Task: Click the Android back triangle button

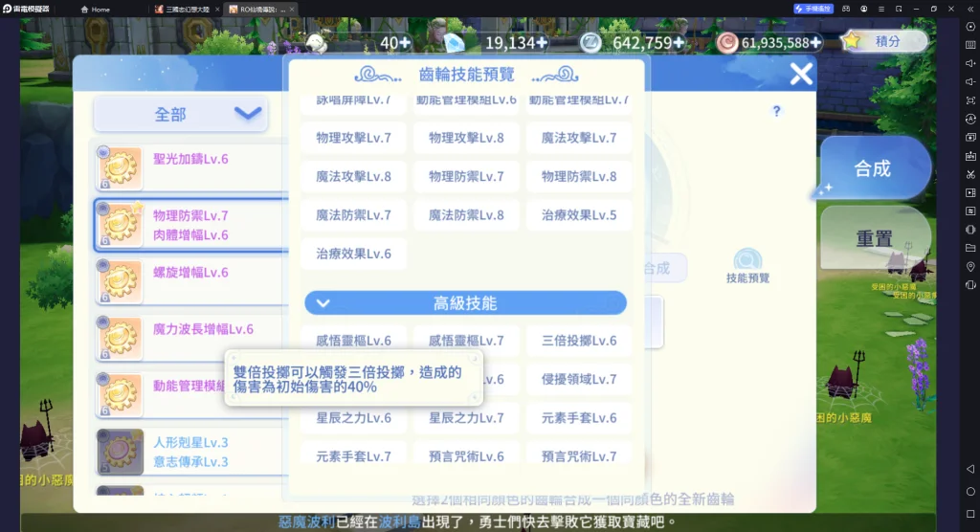Action: pos(970,469)
